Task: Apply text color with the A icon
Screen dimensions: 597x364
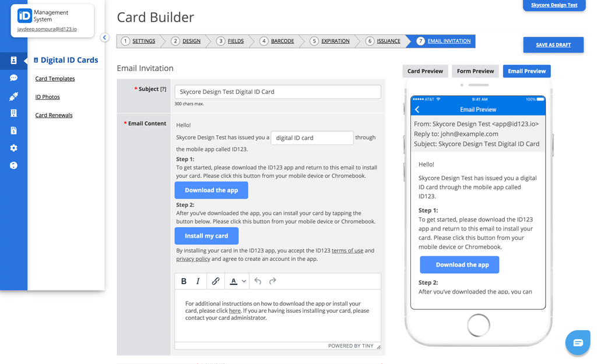Action: click(234, 281)
